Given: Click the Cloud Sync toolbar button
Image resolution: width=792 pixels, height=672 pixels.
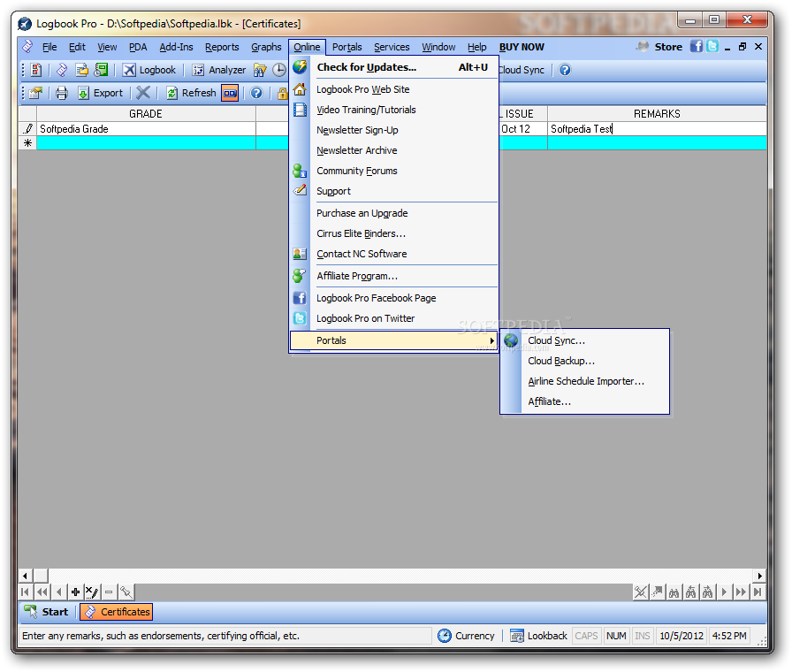Looking at the screenshot, I should pos(522,70).
